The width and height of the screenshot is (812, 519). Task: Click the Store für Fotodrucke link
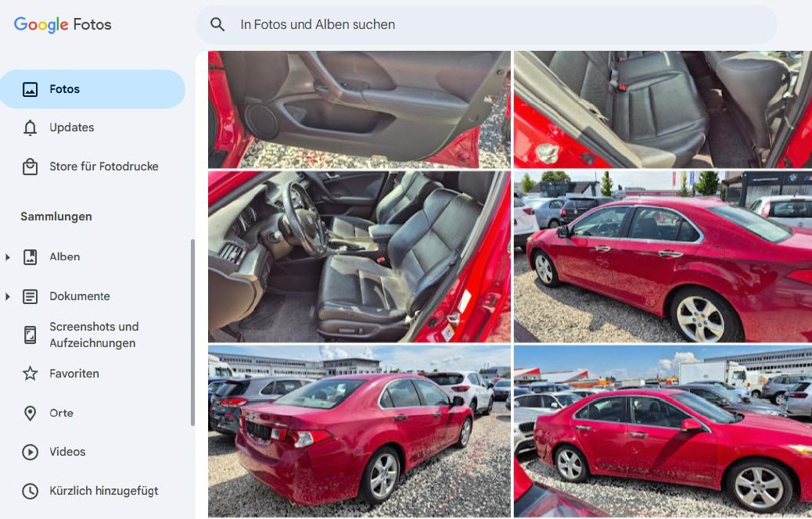point(104,166)
